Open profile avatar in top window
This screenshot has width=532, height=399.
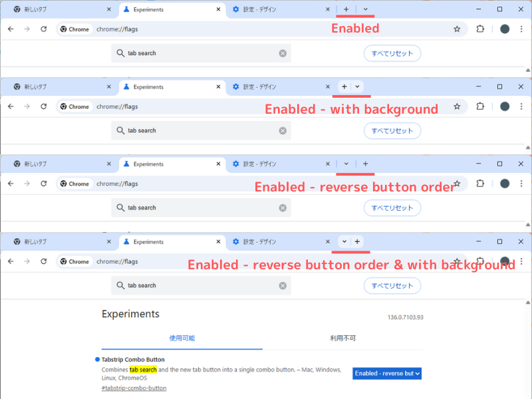[x=505, y=29]
